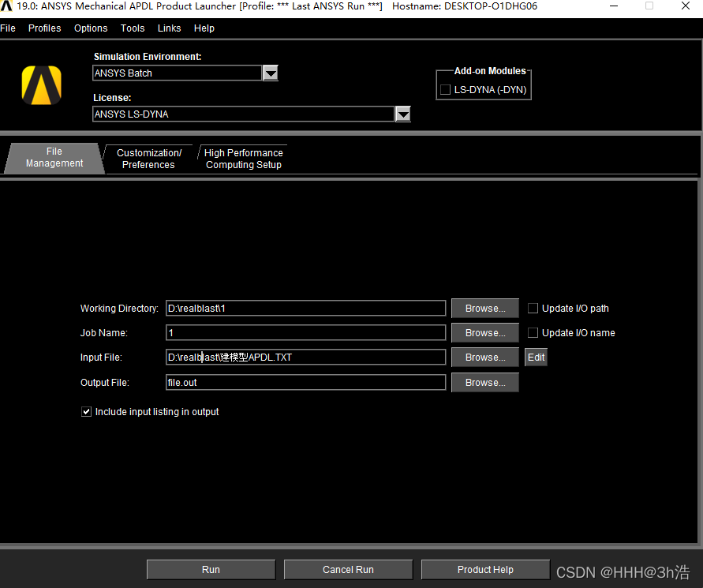Image resolution: width=703 pixels, height=588 pixels.
Task: Click the Cancel Run button
Action: 348,570
